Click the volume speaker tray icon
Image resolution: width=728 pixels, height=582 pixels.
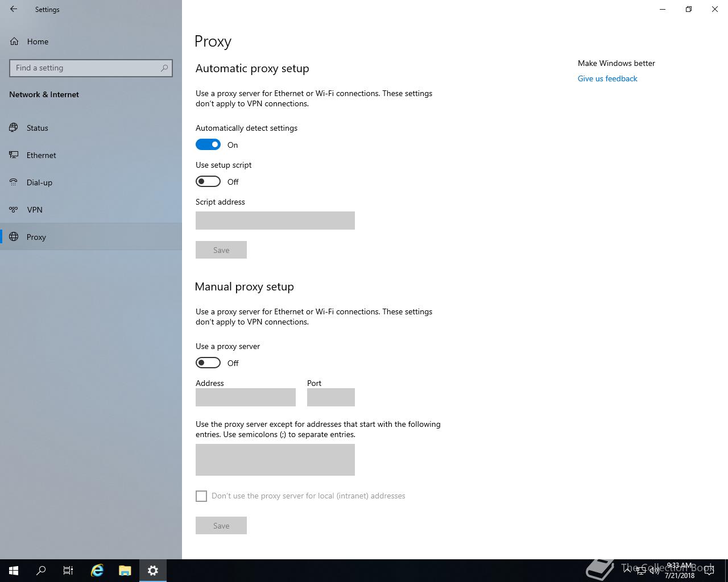coord(655,571)
